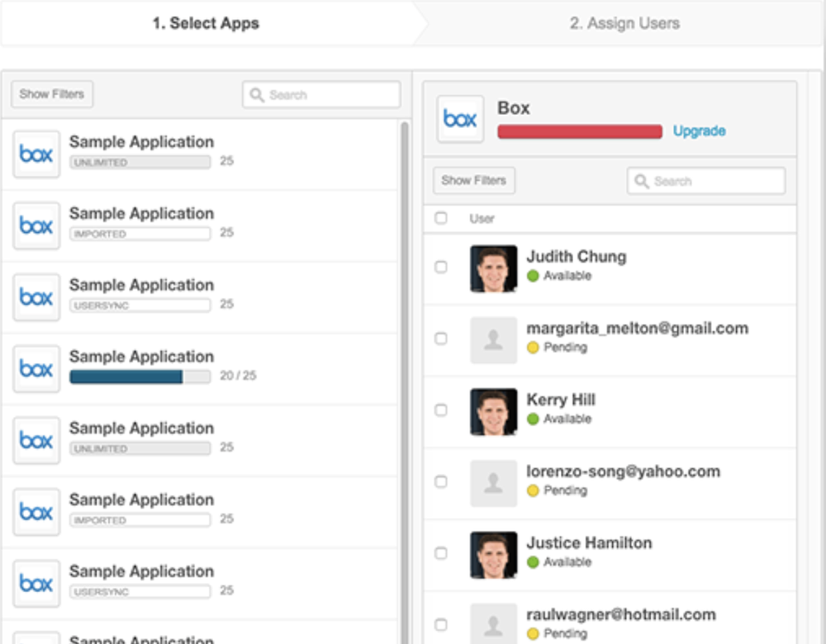826x644 pixels.
Task: Click the box icon of the topmost UNLIMITED application
Action: [36, 154]
